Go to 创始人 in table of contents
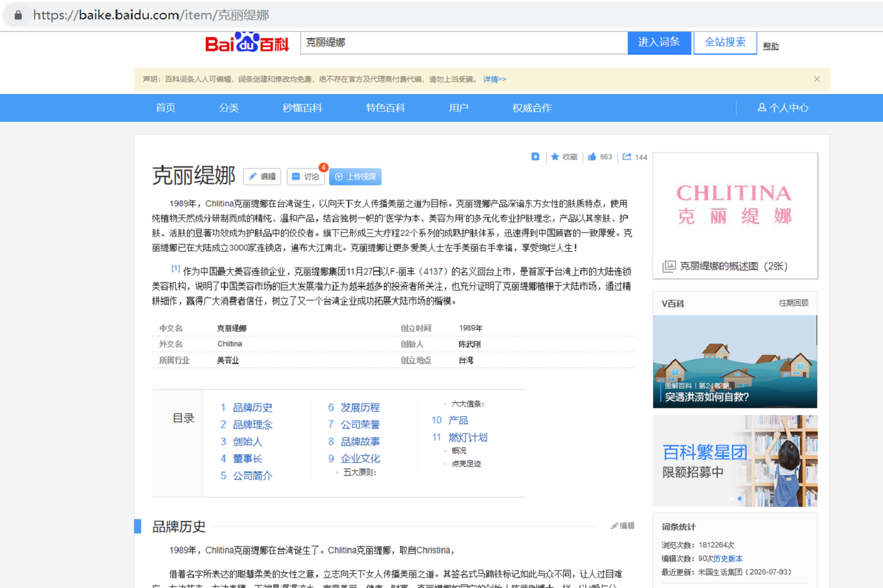This screenshot has width=883, height=588. click(247, 442)
